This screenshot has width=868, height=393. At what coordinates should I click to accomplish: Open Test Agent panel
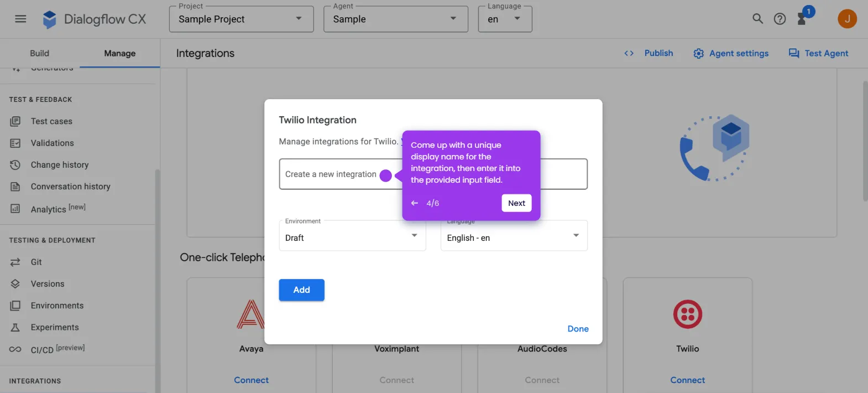point(826,53)
